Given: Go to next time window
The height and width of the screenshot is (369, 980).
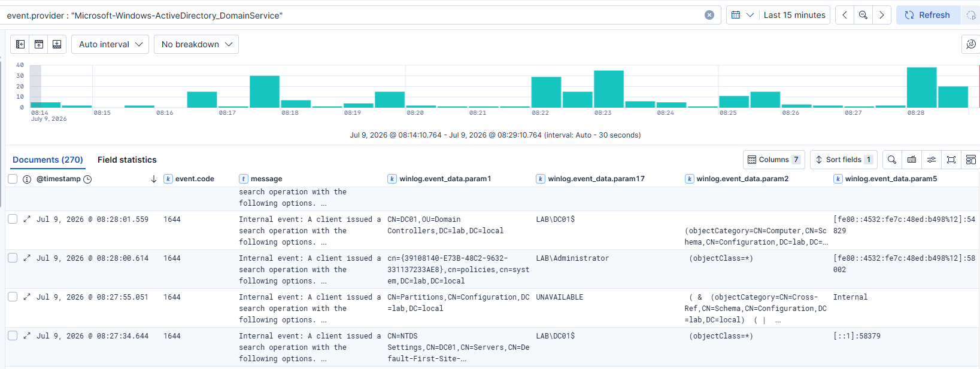Looking at the screenshot, I should 882,15.
